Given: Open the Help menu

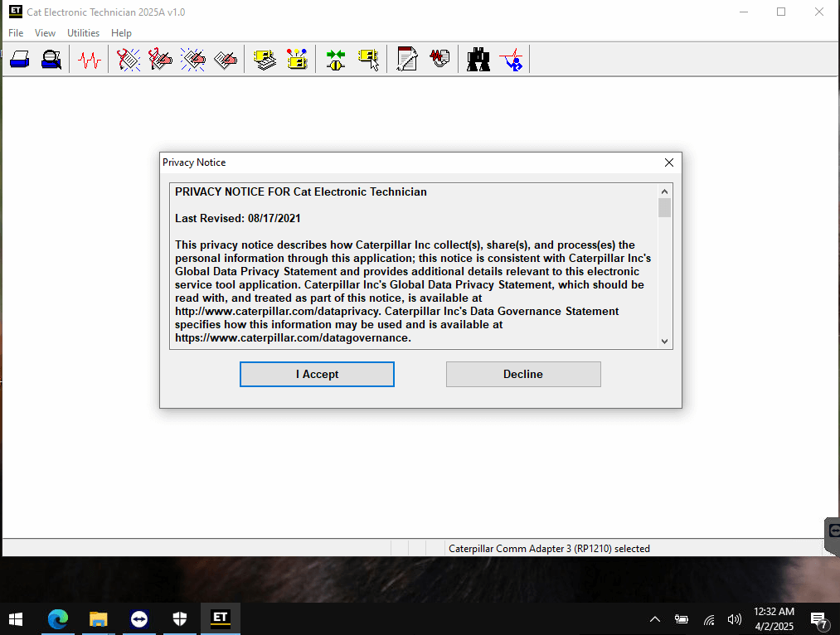Looking at the screenshot, I should pyautogui.click(x=121, y=33).
